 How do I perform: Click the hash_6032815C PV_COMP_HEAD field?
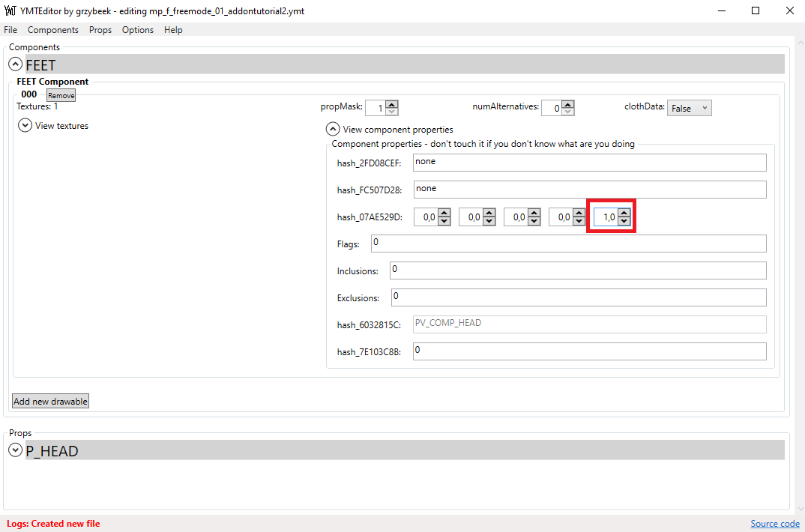click(589, 324)
